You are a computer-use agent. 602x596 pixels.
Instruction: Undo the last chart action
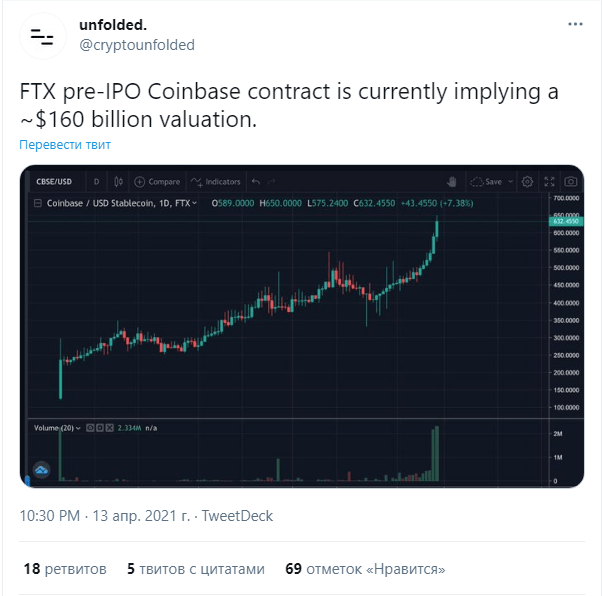click(x=256, y=182)
